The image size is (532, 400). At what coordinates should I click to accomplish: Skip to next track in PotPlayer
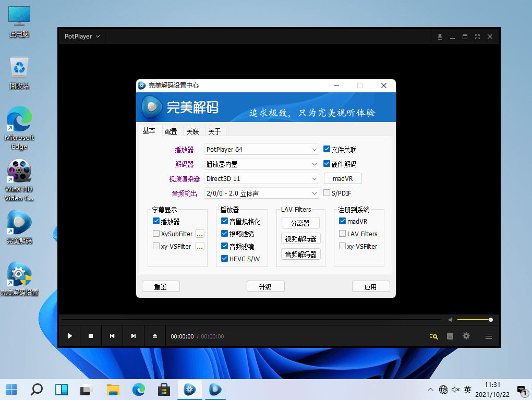coord(134,336)
